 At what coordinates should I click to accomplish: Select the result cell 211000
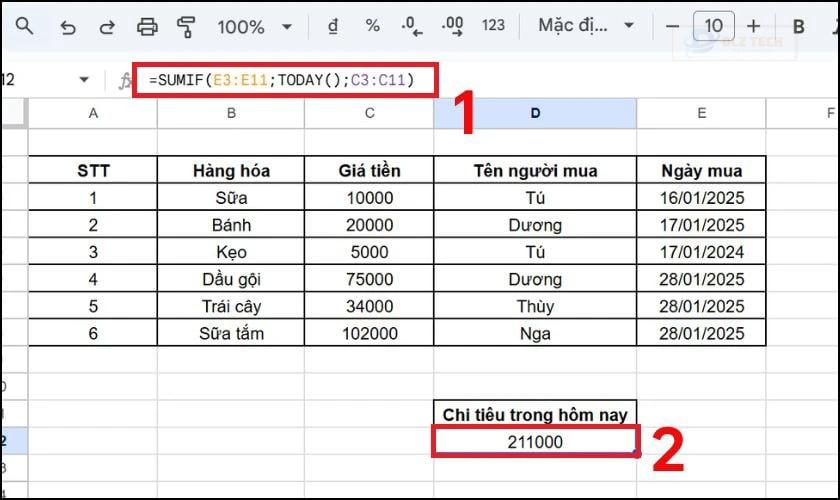coord(535,442)
